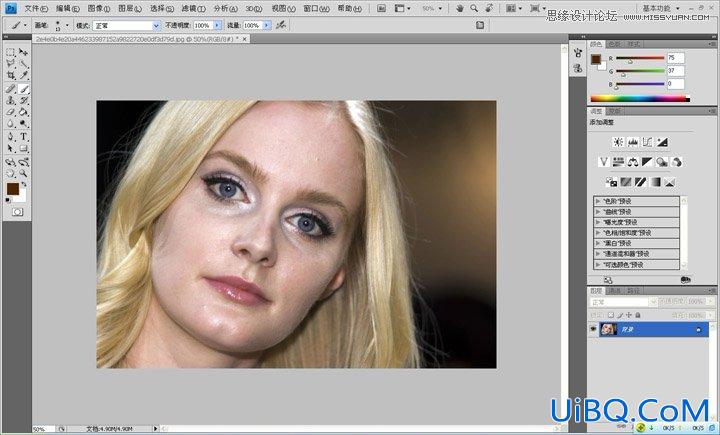Click the G value field showing 37
This screenshot has height=435, width=720.
click(x=675, y=70)
